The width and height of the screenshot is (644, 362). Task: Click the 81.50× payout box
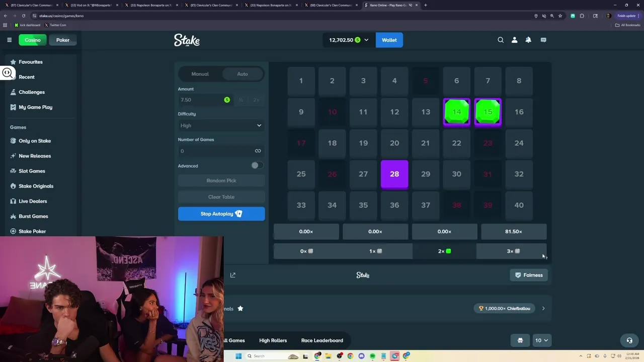514,231
